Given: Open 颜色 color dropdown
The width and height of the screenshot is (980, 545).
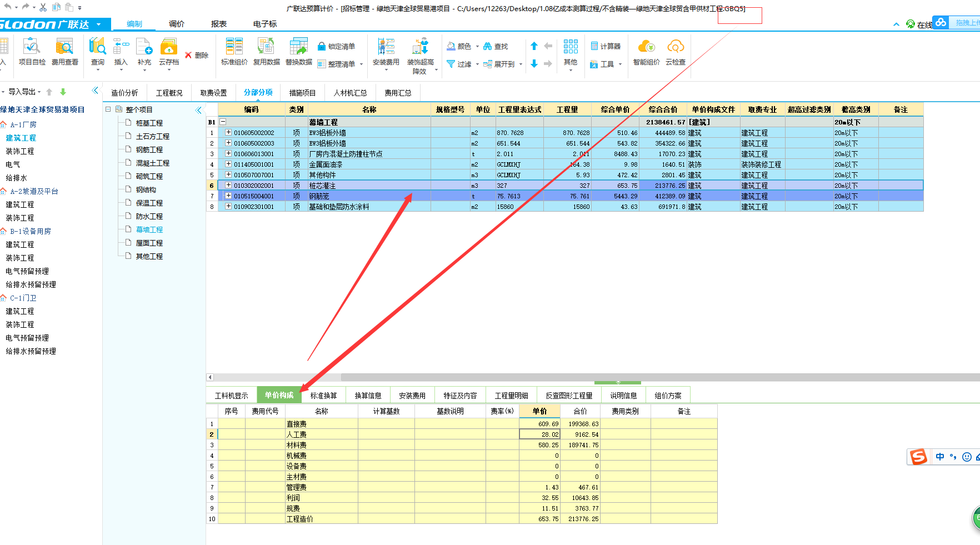Looking at the screenshot, I should [x=463, y=46].
